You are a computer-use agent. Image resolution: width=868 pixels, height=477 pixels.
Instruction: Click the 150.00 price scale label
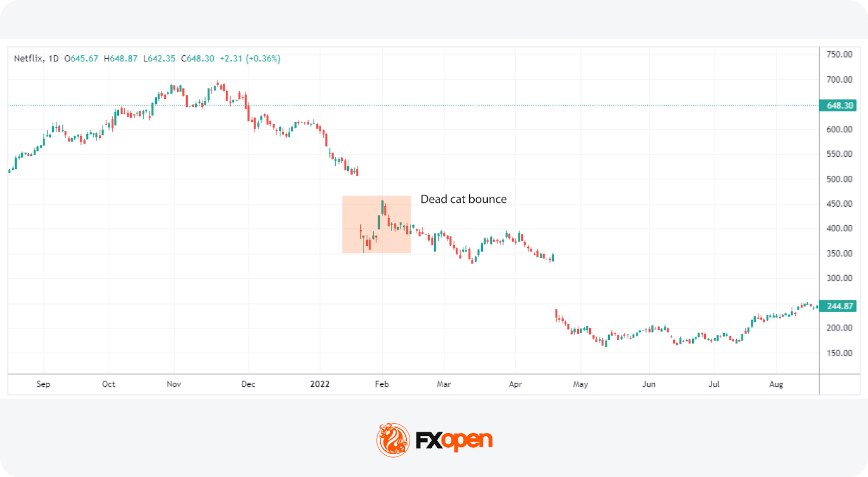(839, 353)
